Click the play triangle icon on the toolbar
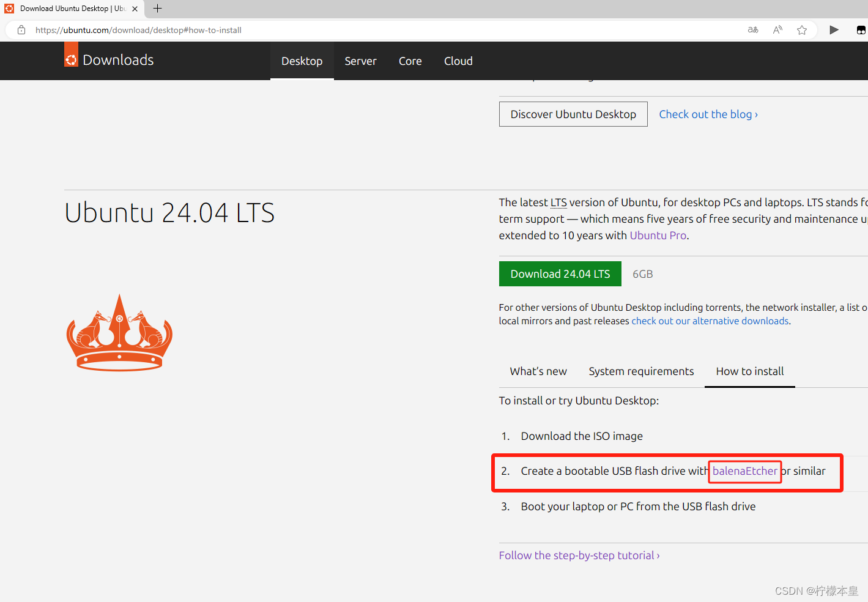This screenshot has height=602, width=868. click(834, 29)
